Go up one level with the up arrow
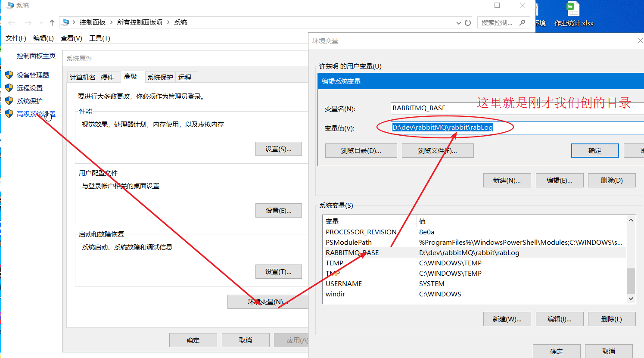 point(52,23)
